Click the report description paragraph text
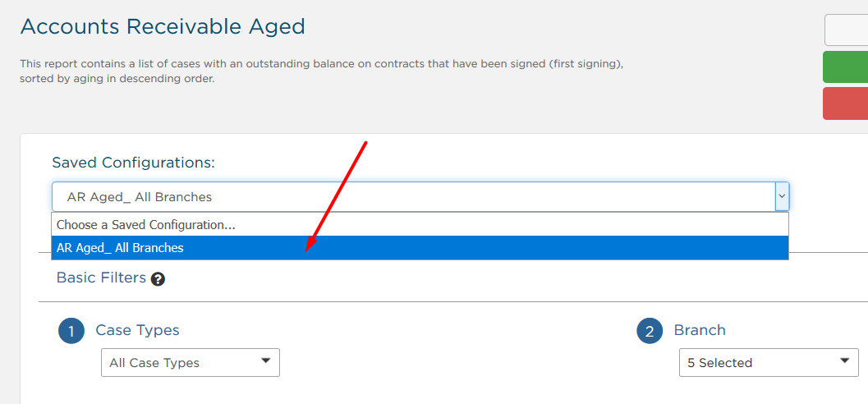Viewport: 868px width, 404px height. point(322,71)
